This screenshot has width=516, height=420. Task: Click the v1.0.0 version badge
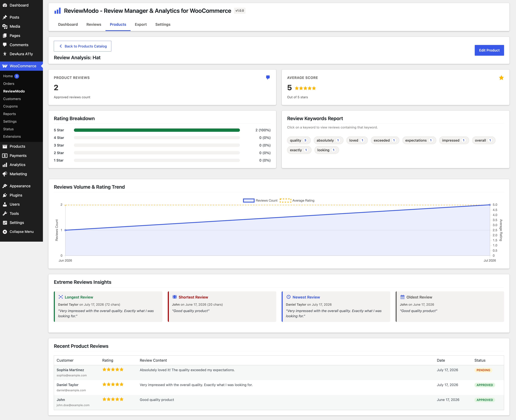click(x=239, y=11)
